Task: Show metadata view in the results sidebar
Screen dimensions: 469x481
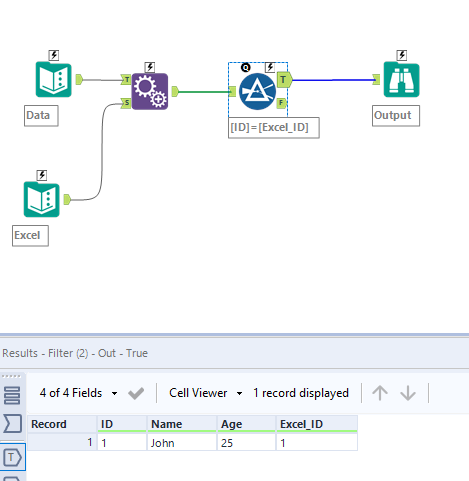Action: click(12, 395)
